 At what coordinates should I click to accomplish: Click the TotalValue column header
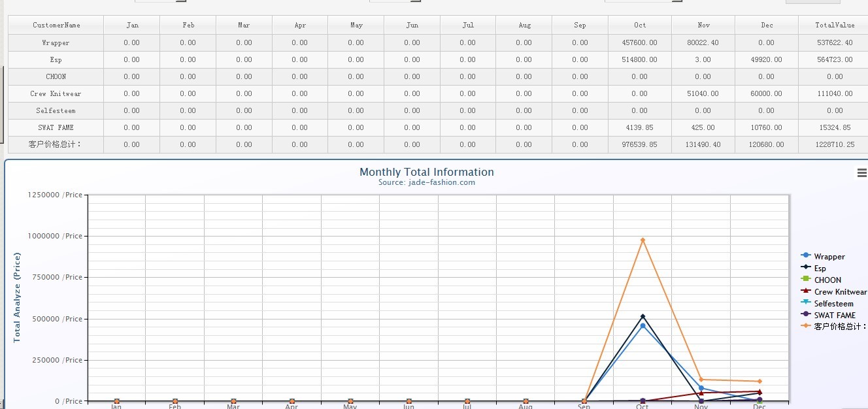[x=834, y=25]
